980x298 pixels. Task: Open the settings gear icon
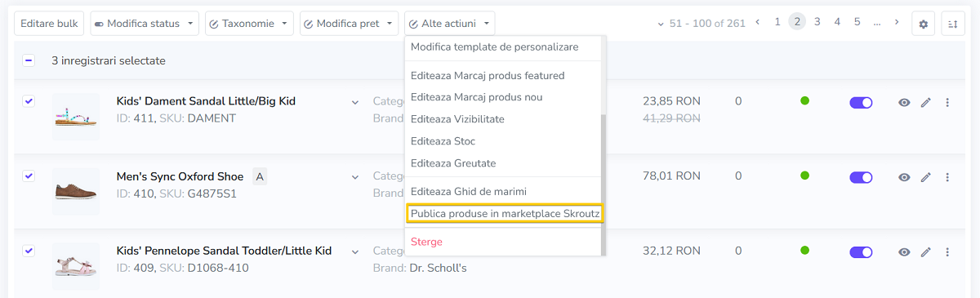924,24
